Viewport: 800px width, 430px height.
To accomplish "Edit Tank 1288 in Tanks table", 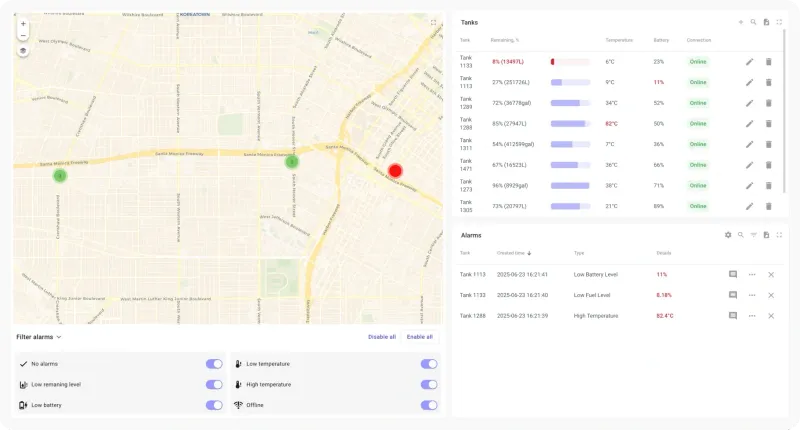I will [x=749, y=123].
